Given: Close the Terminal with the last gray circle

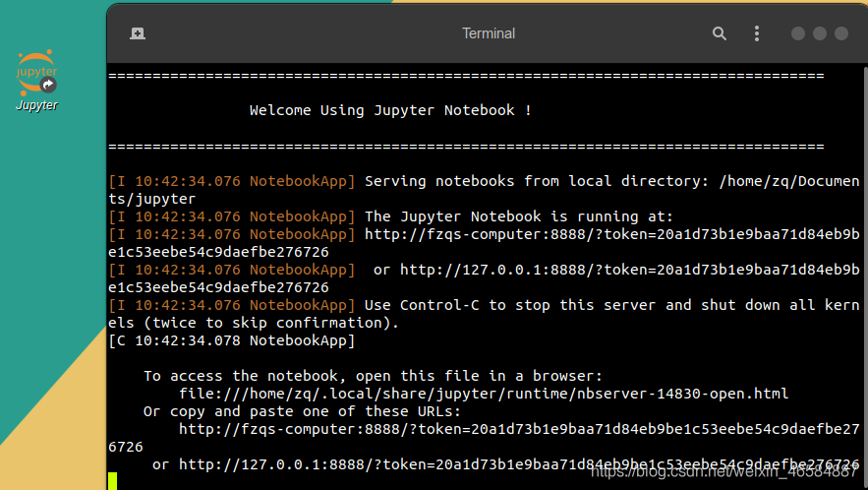Looking at the screenshot, I should 840,33.
